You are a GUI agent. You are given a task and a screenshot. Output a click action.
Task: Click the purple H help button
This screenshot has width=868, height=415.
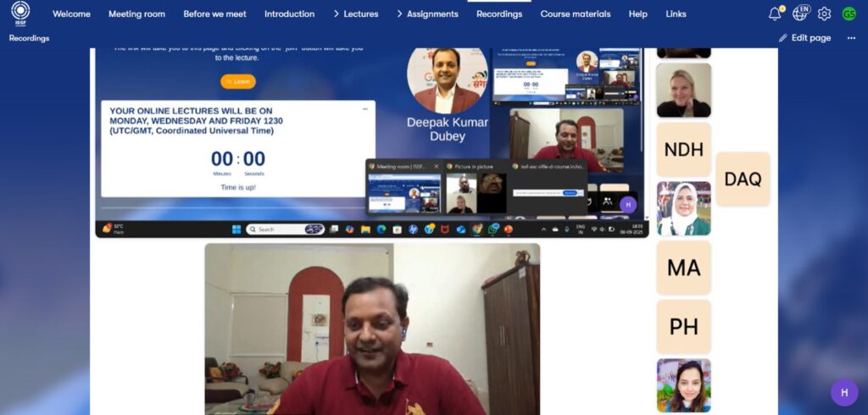pos(843,392)
